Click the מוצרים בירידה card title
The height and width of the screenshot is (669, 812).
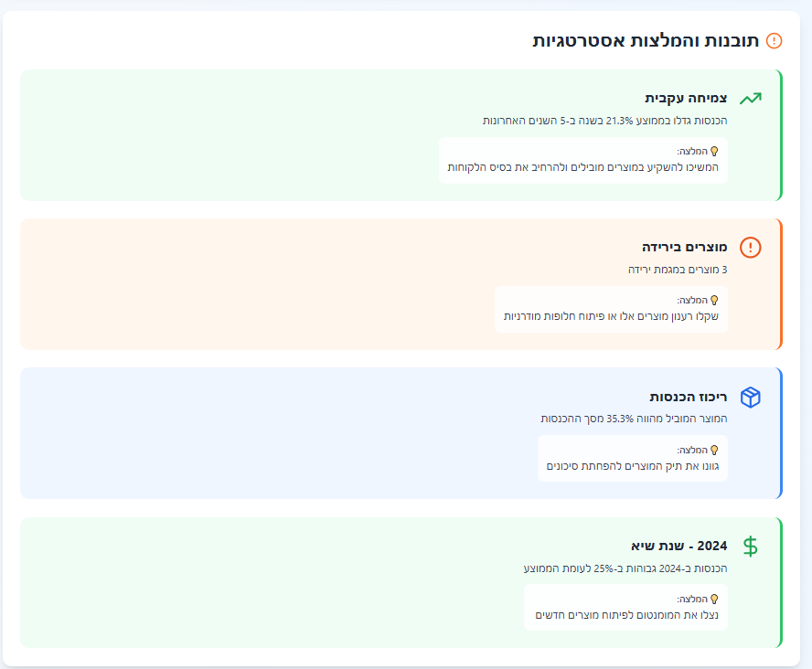click(684, 247)
